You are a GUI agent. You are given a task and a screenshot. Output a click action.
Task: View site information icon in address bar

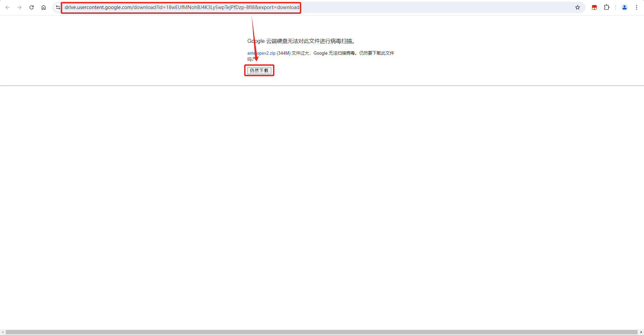pos(58,7)
